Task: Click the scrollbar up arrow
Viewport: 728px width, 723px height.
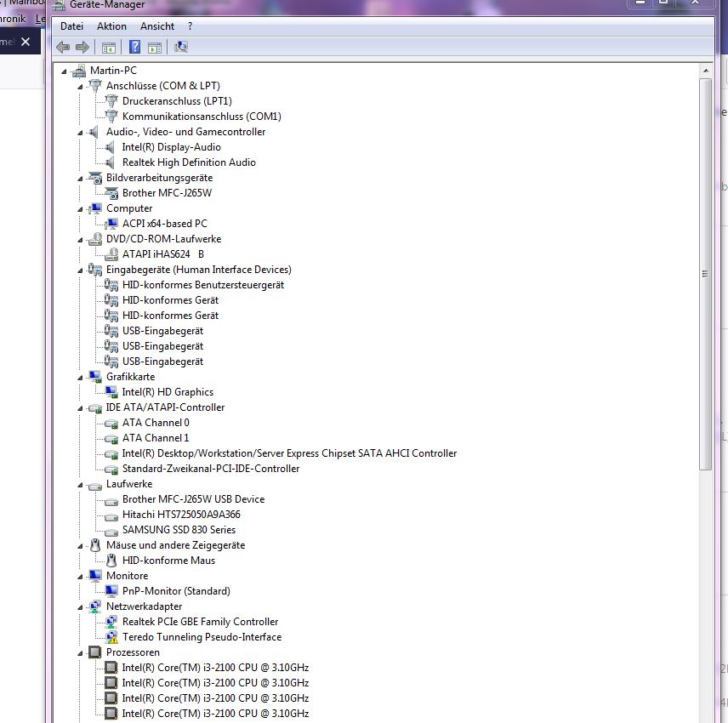Action: click(706, 71)
